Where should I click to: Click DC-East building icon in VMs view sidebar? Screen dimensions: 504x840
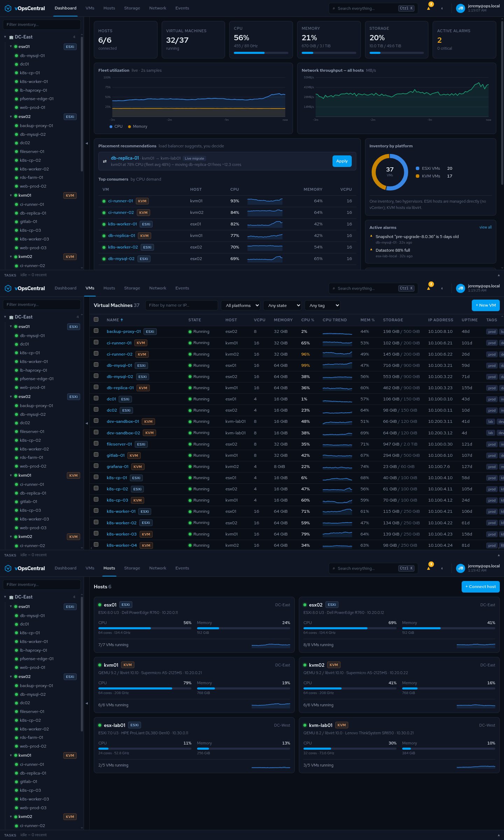pos(11,317)
